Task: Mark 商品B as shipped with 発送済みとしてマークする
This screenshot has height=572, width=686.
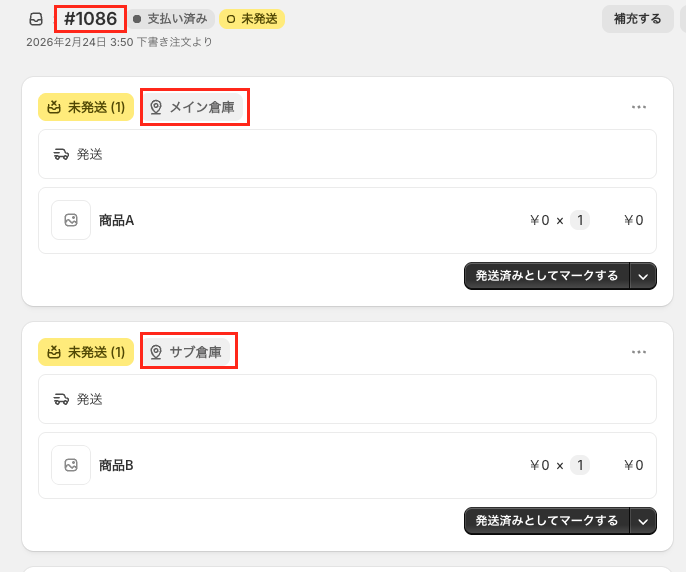Action: 546,521
